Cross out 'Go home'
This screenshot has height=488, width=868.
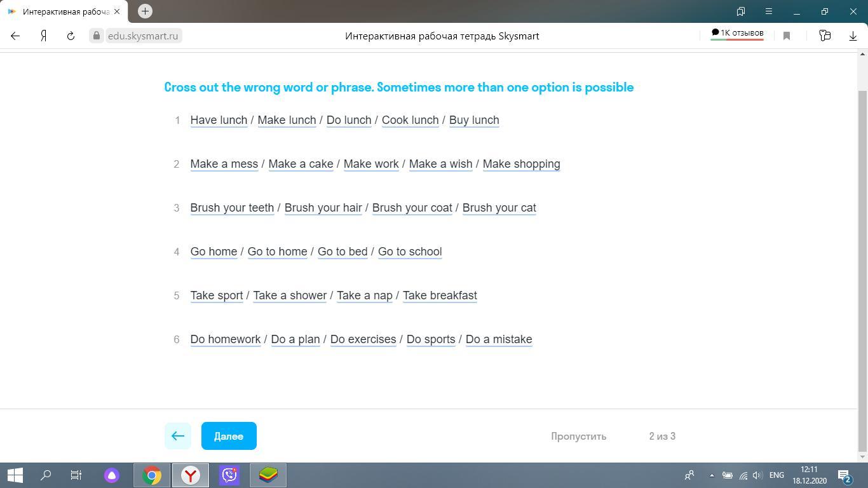(214, 252)
